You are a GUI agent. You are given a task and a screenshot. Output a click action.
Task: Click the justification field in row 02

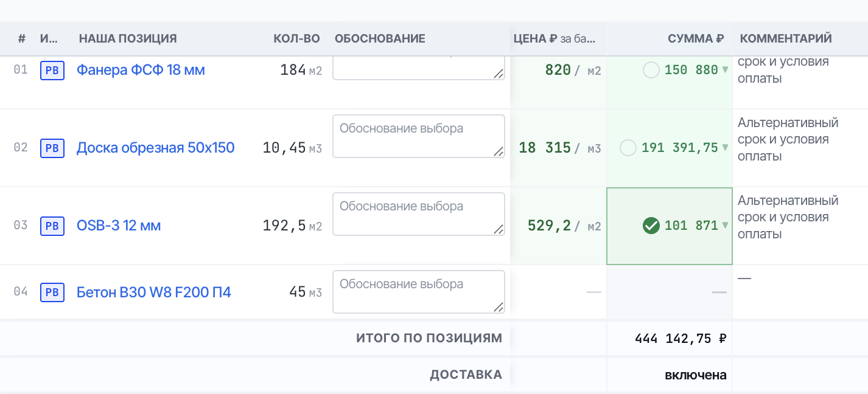419,136
